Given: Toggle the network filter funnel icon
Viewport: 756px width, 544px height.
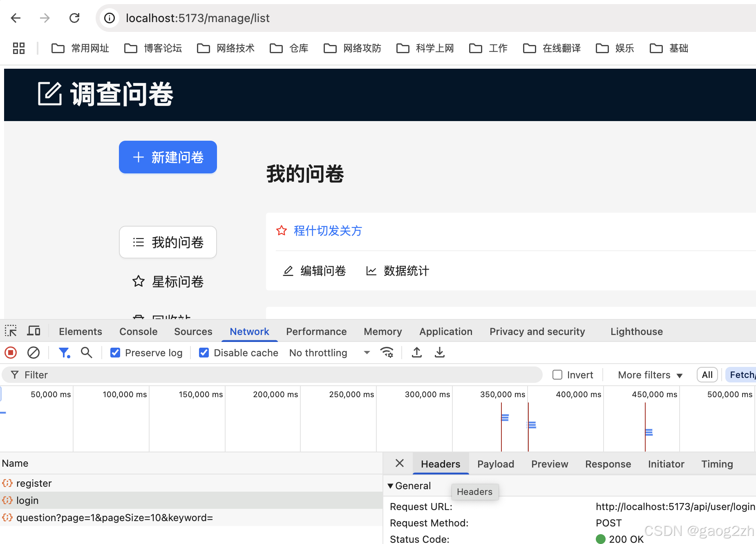Looking at the screenshot, I should [x=64, y=353].
